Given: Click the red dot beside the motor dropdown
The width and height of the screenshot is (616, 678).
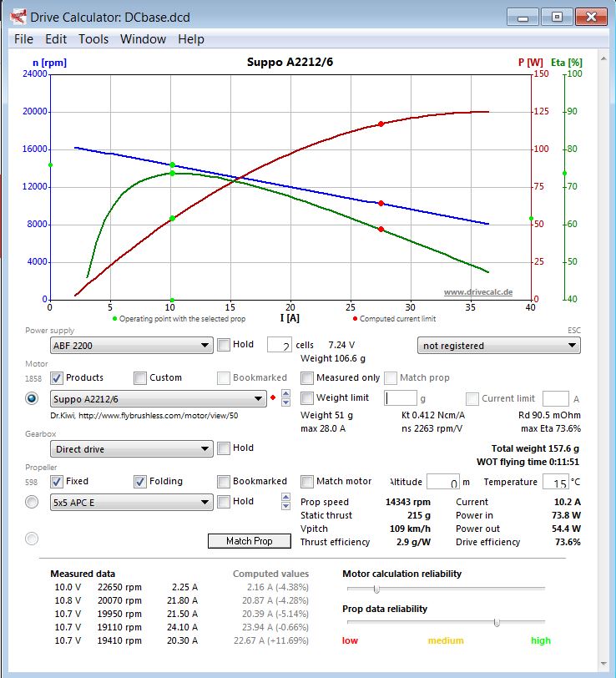Looking at the screenshot, I should pos(272,398).
